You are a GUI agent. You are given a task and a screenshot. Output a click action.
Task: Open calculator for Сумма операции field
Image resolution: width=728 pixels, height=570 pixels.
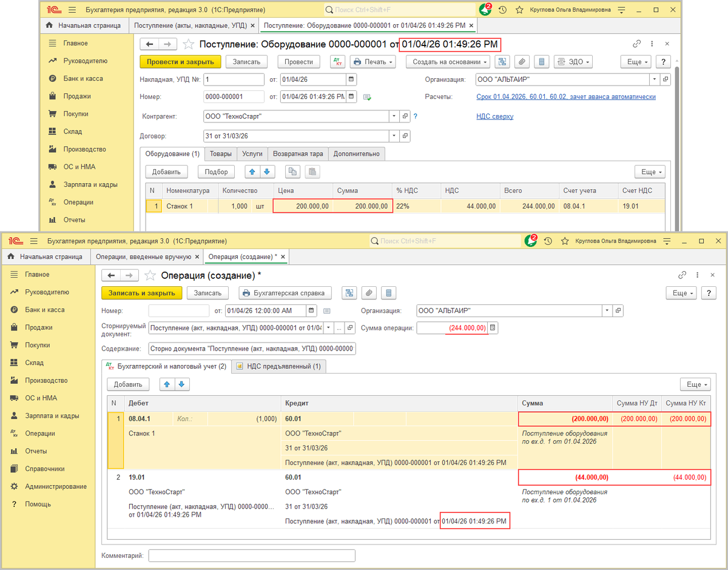point(493,328)
